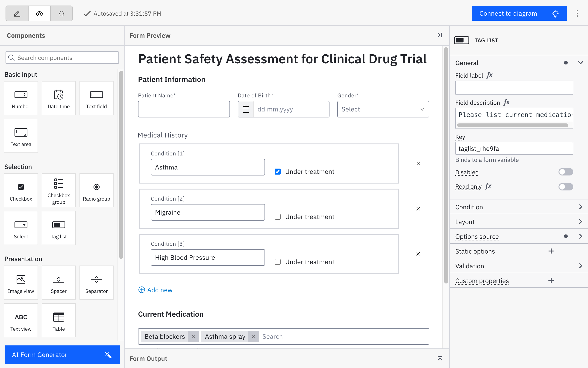Click the eye/preview tool icon

(x=39, y=13)
